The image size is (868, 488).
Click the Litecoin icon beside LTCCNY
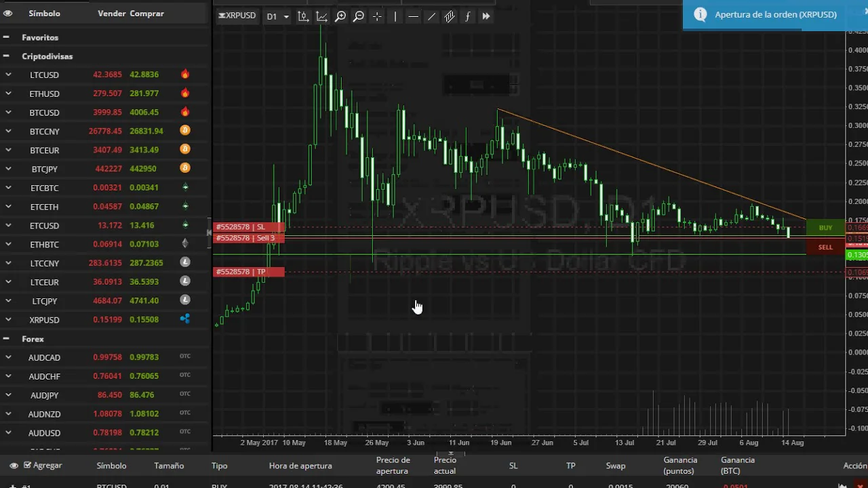184,262
